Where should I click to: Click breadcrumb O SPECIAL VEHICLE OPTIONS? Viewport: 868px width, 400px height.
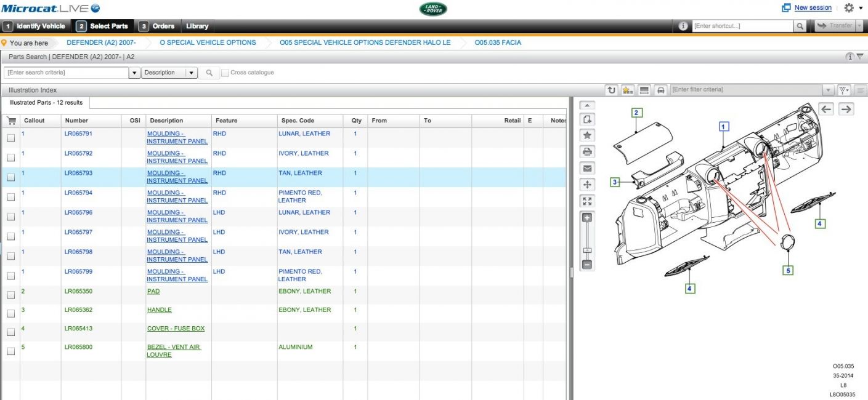208,43
